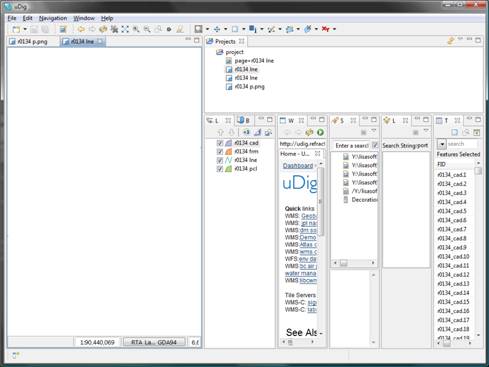Open the dropdown beside Table search box
This screenshot has width=489, height=367.
442,144
